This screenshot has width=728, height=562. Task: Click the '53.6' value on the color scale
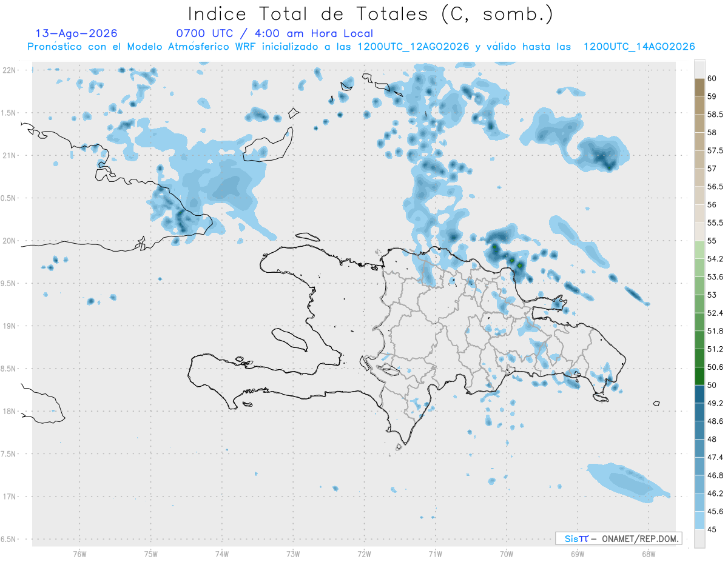pyautogui.click(x=715, y=277)
